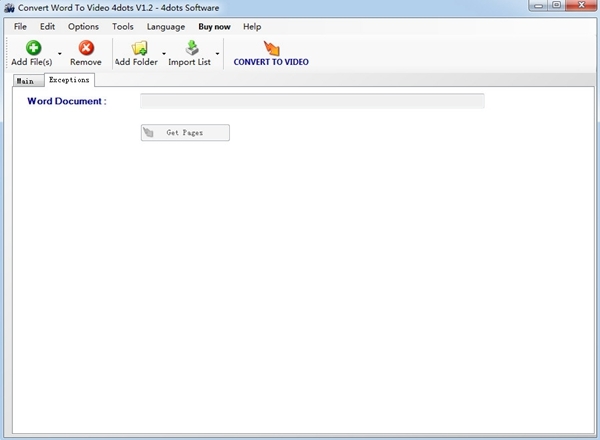600x440 pixels.
Task: Open the Options menu
Action: tap(83, 27)
